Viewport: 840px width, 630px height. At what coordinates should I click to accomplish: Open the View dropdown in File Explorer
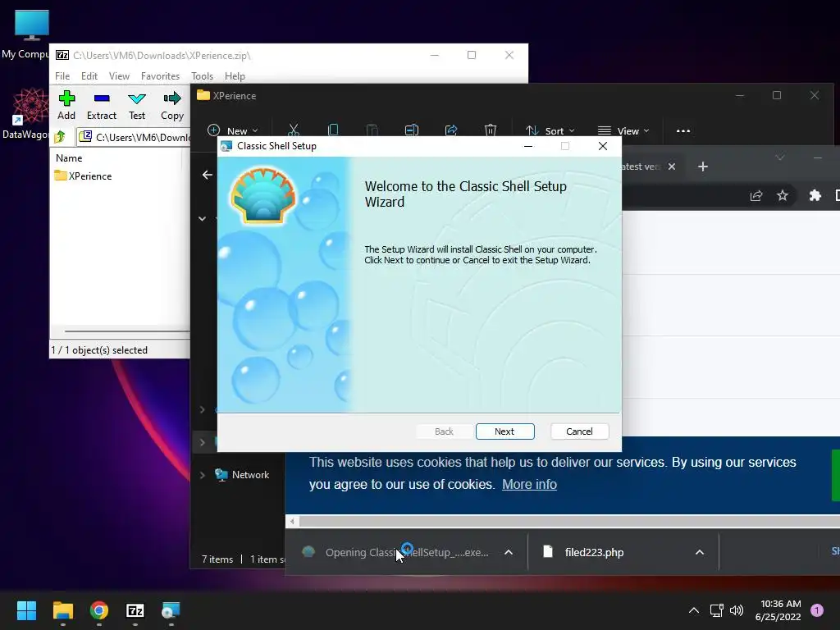click(x=623, y=130)
